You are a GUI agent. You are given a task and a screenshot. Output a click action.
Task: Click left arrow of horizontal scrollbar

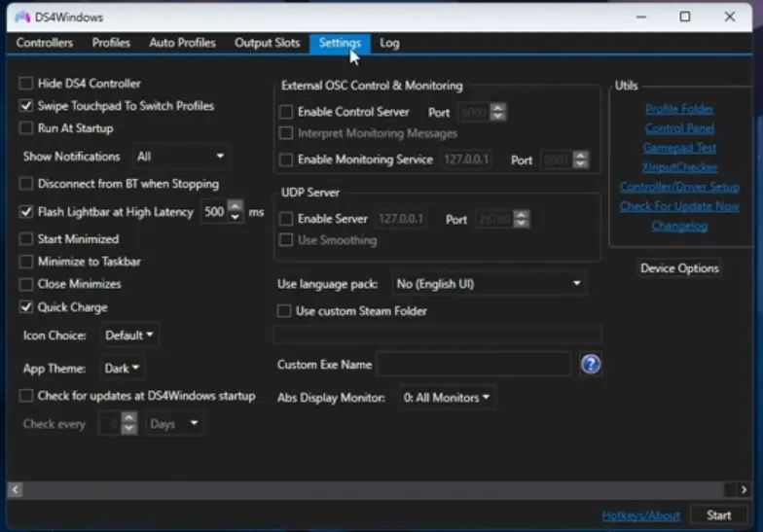15,489
